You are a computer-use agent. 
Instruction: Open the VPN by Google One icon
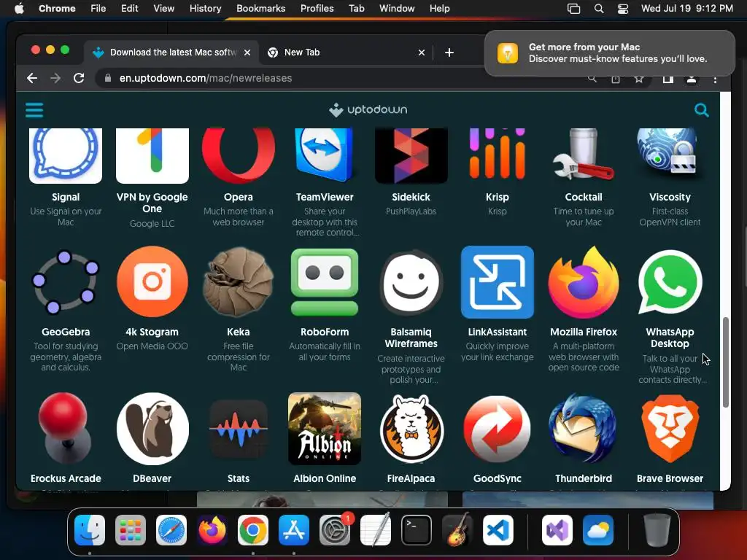tap(152, 156)
